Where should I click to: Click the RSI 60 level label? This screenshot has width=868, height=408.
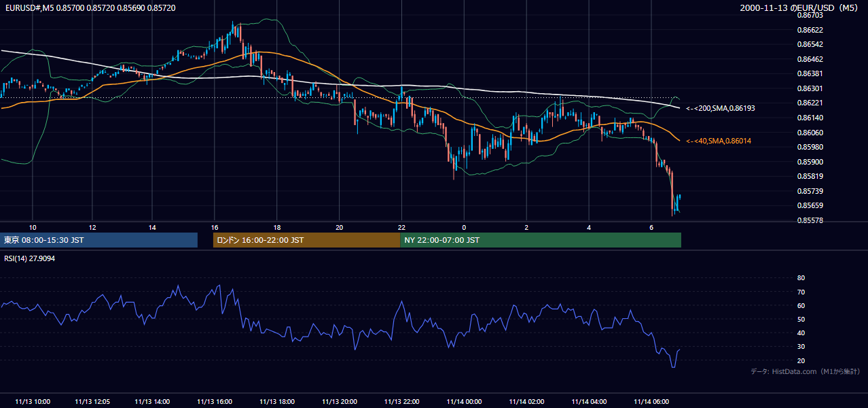click(801, 305)
